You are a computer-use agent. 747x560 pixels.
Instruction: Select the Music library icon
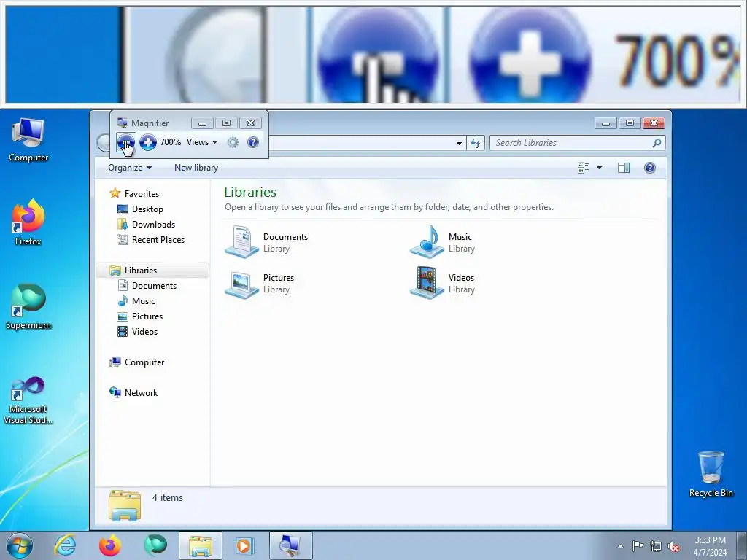click(427, 242)
